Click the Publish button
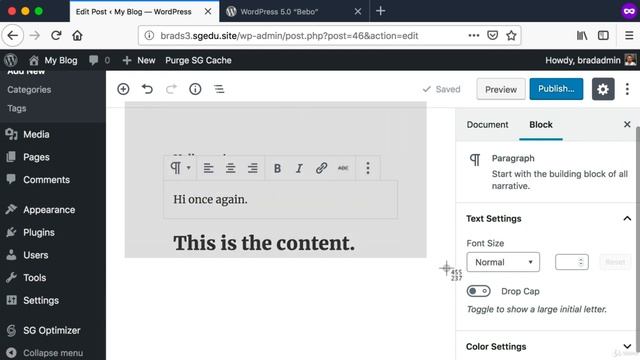Image resolution: width=640 pixels, height=360 pixels. click(556, 89)
